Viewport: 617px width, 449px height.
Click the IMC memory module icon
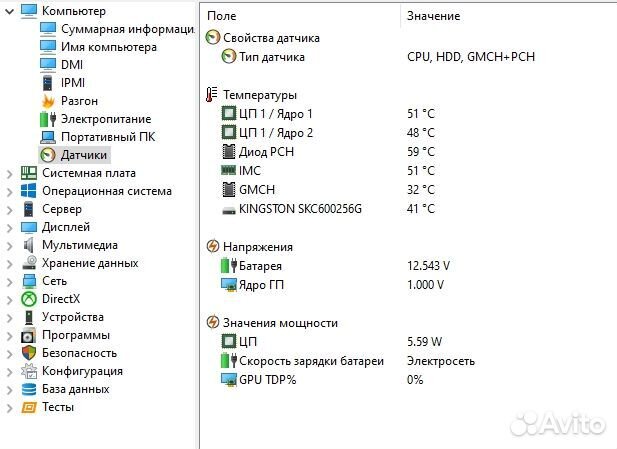[229, 170]
